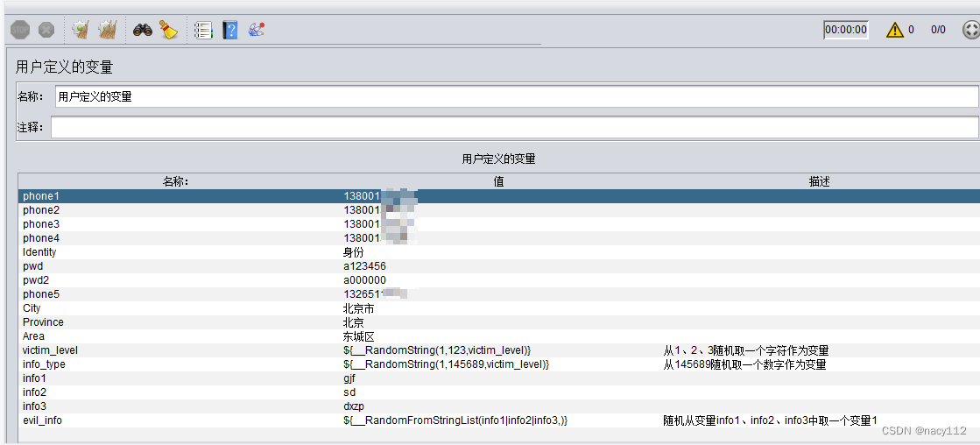Click the Shutdown gray X icon

(x=46, y=30)
